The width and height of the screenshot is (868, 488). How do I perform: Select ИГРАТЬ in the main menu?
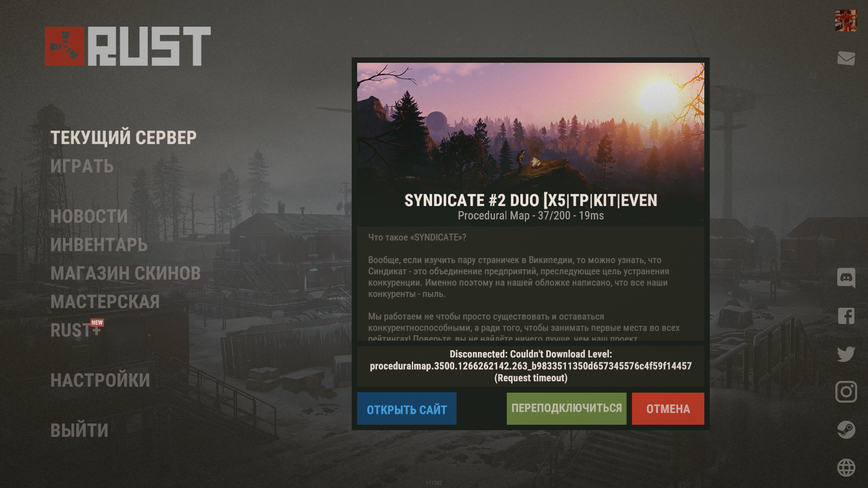82,166
